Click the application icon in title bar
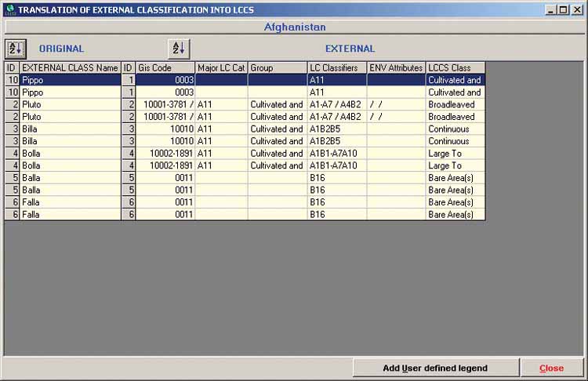 9,9
